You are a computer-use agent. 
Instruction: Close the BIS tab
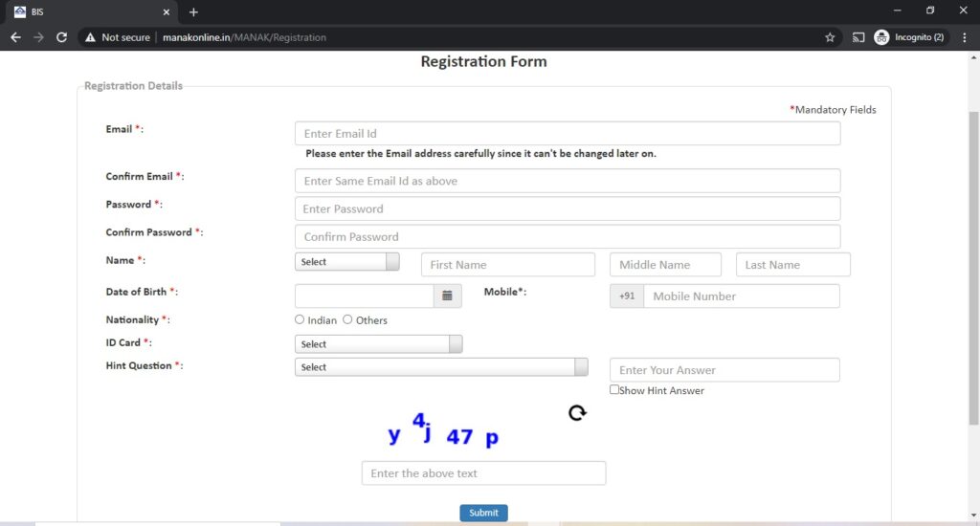pyautogui.click(x=167, y=11)
